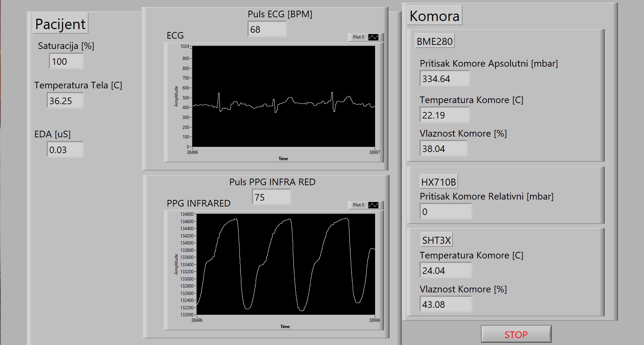Select the Puls ECG [BPM] value field
Screen dimensions: 644x345
[267, 29]
